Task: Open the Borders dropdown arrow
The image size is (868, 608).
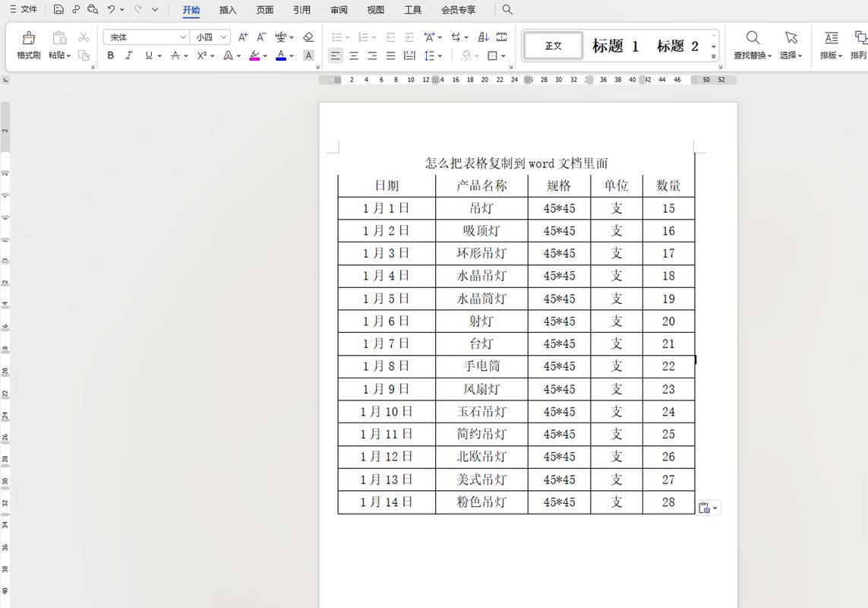Action: click(x=503, y=55)
